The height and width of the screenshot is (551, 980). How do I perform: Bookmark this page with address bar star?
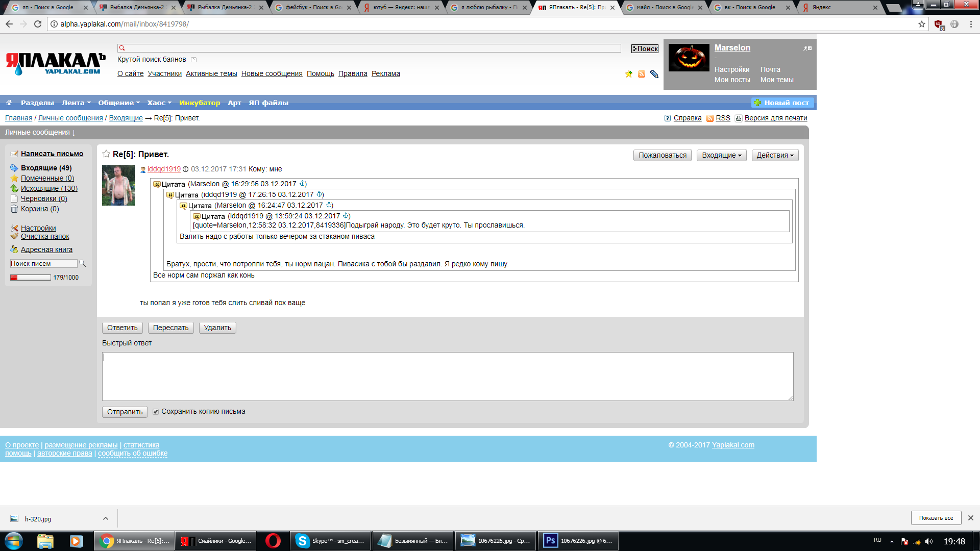tap(922, 24)
